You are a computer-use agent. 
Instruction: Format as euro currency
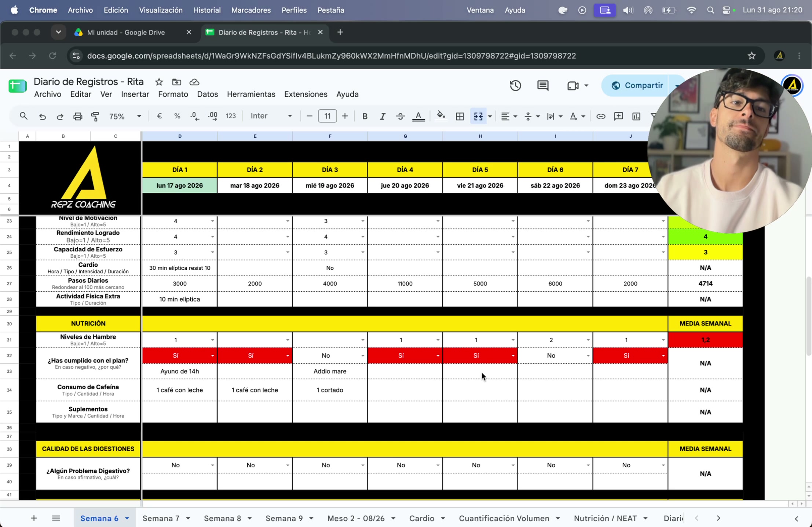159,116
